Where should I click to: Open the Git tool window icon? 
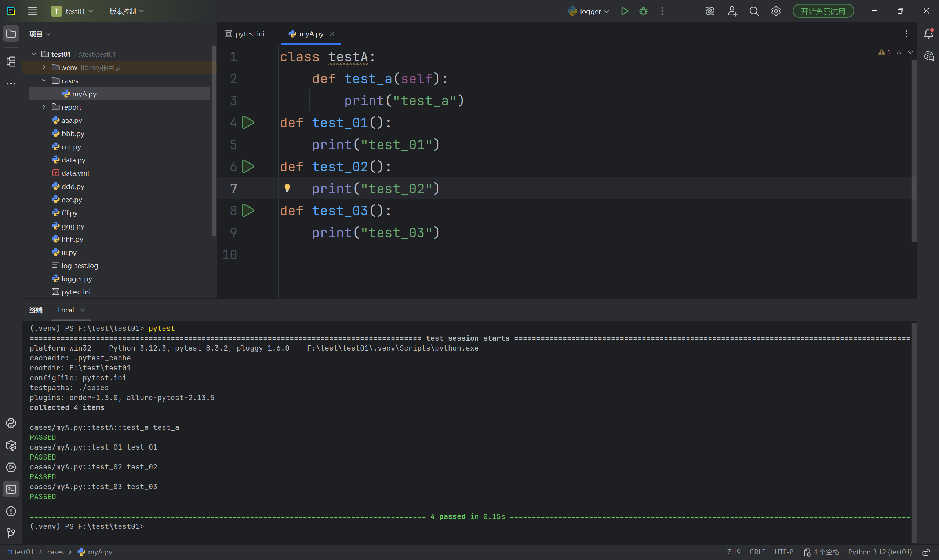11,533
